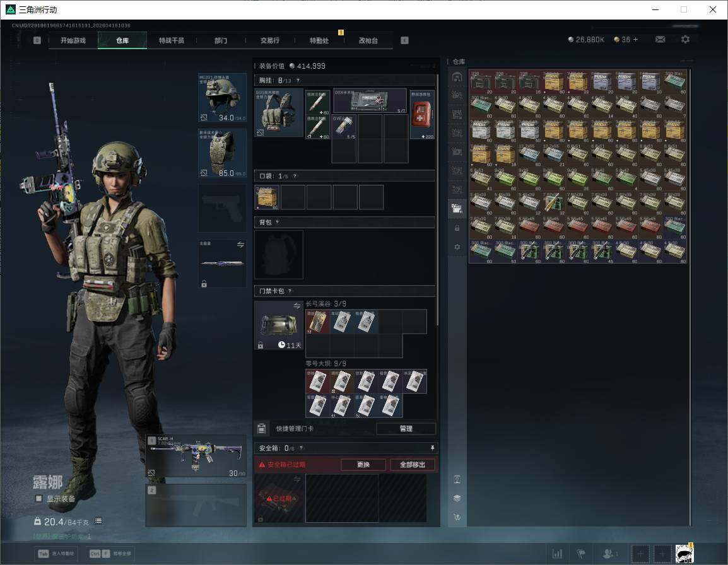Click the sort items icon at sidebar bottom
The image size is (728, 565).
pos(457,516)
